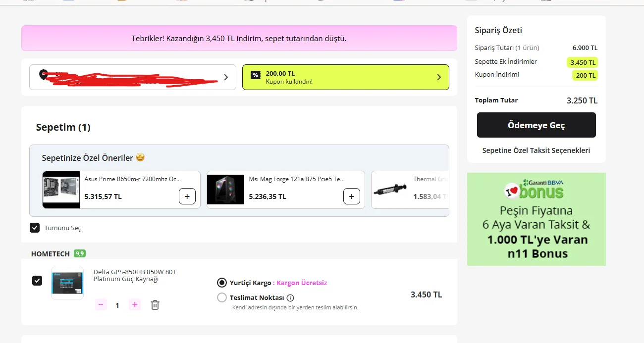Click the location pin icon in address box

44,75
